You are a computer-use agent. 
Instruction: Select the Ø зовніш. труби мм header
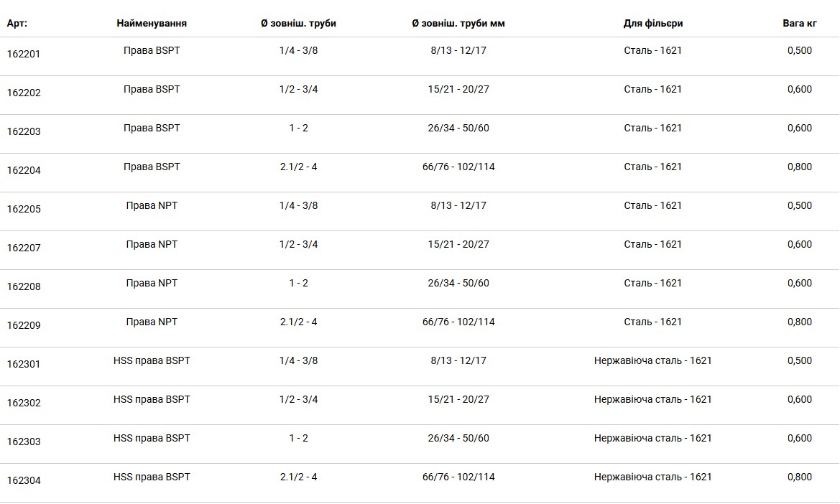(458, 24)
